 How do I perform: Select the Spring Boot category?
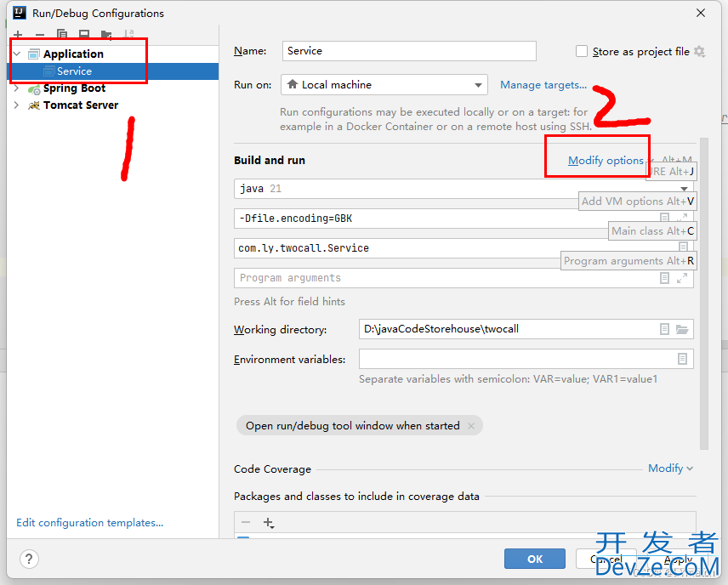tap(74, 88)
